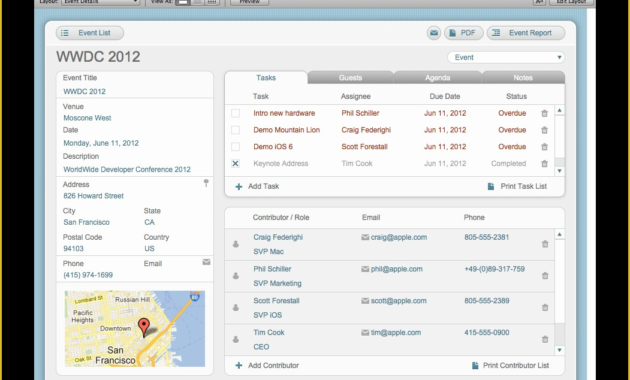Switch to the Notes tab
The height and width of the screenshot is (380, 630).
(523, 78)
